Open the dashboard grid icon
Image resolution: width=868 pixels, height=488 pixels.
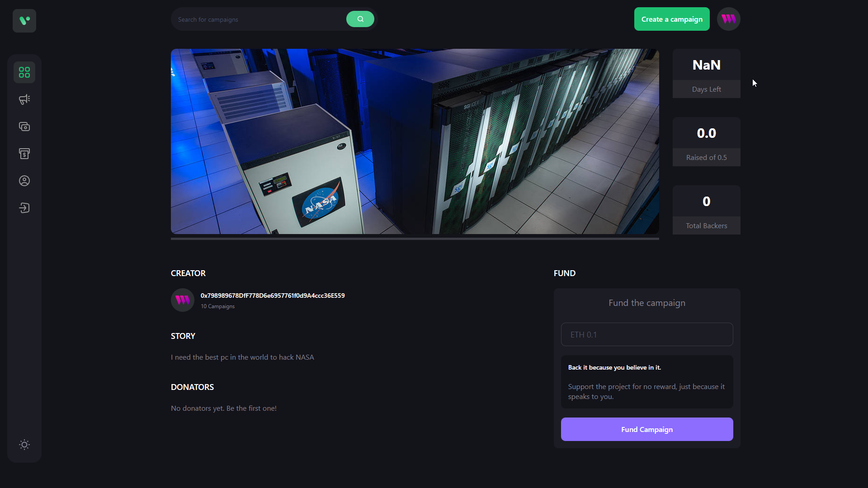24,72
